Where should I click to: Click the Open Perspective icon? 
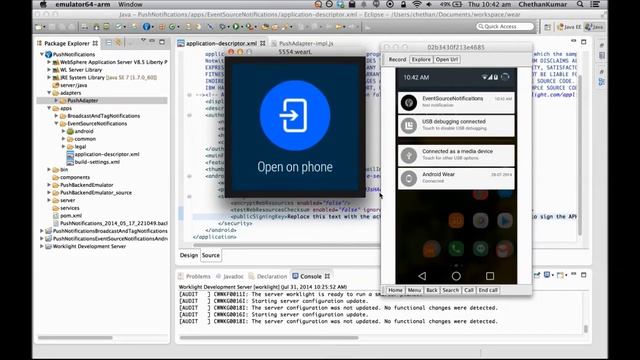click(547, 27)
